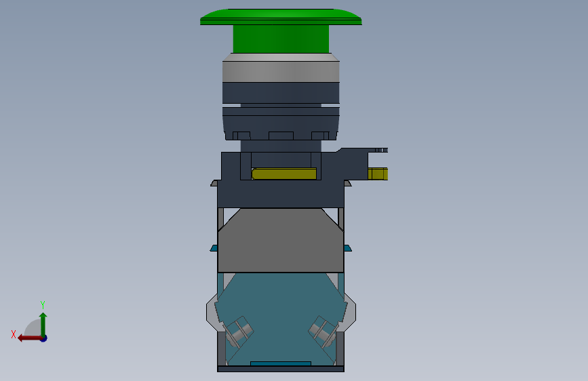Select the teal lower contact block body
The height and width of the screenshot is (381, 588).
coord(281,319)
